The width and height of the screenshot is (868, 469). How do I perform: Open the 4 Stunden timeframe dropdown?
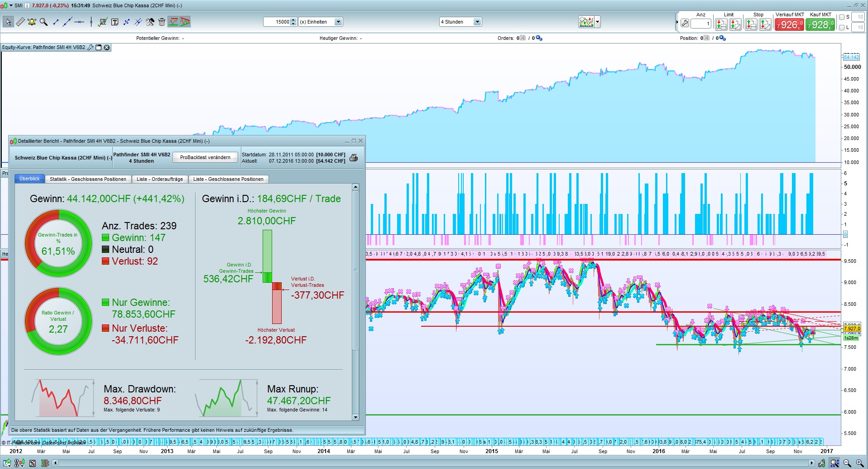point(477,22)
